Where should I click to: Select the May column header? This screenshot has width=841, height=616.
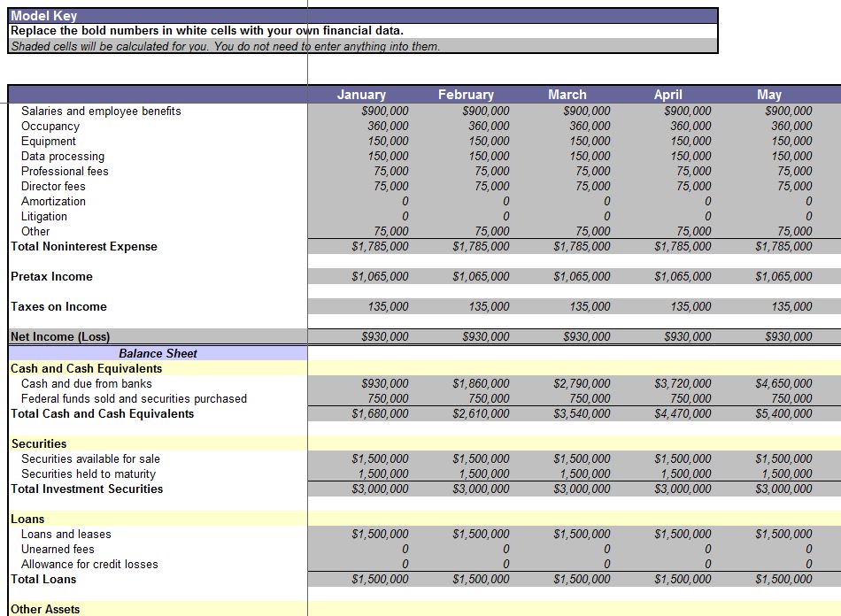click(768, 95)
